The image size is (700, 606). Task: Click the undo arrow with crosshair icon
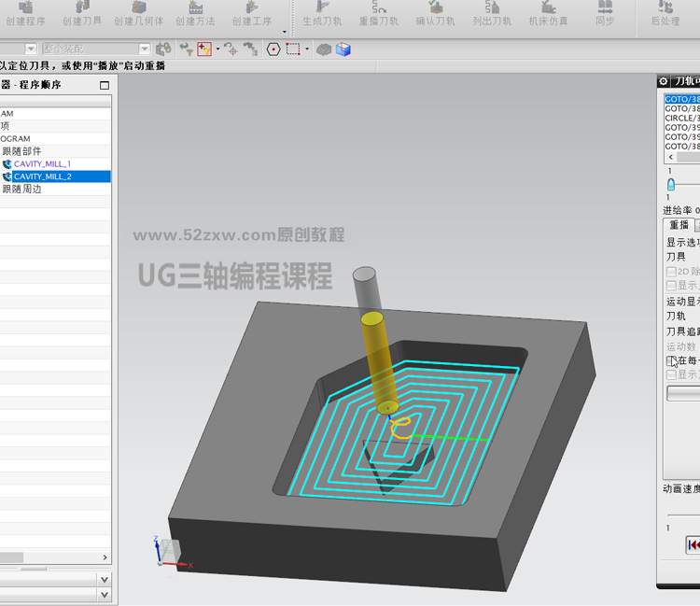coord(231,49)
